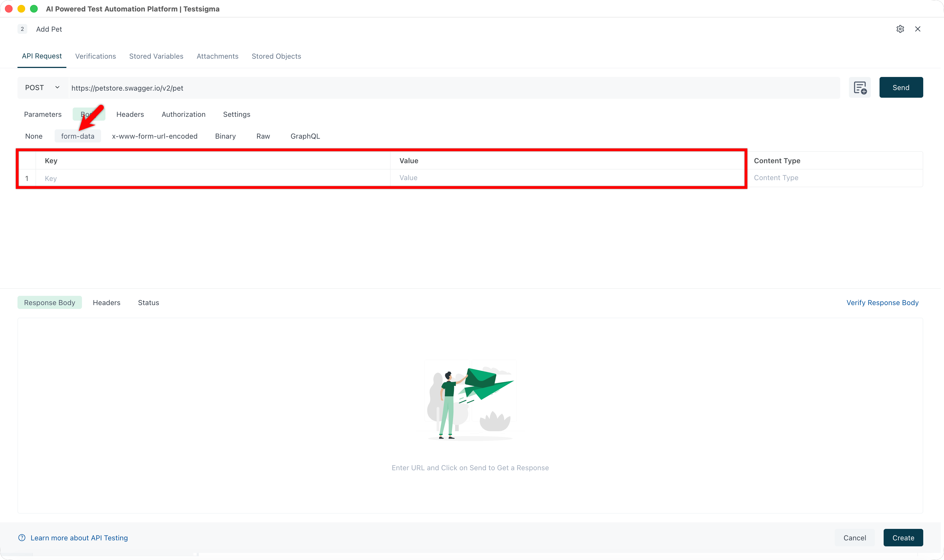The height and width of the screenshot is (560, 944).
Task: Open Learn more about API Testing link
Action: coord(79,538)
